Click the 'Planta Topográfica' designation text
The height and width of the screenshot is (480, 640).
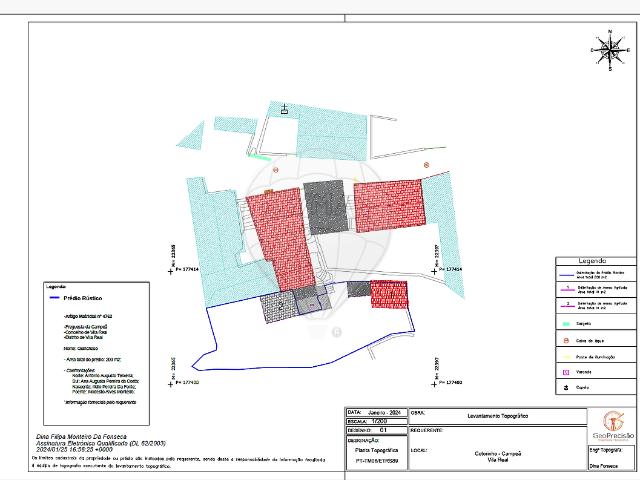[x=377, y=450]
